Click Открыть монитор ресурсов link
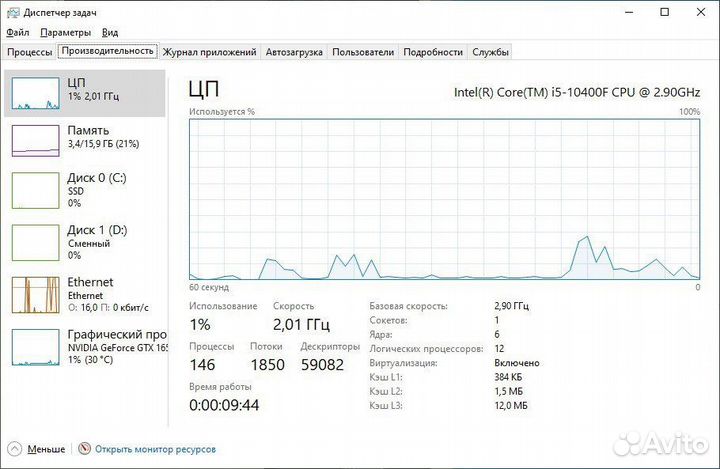Viewport: 720px width, 469px height. coord(155,450)
